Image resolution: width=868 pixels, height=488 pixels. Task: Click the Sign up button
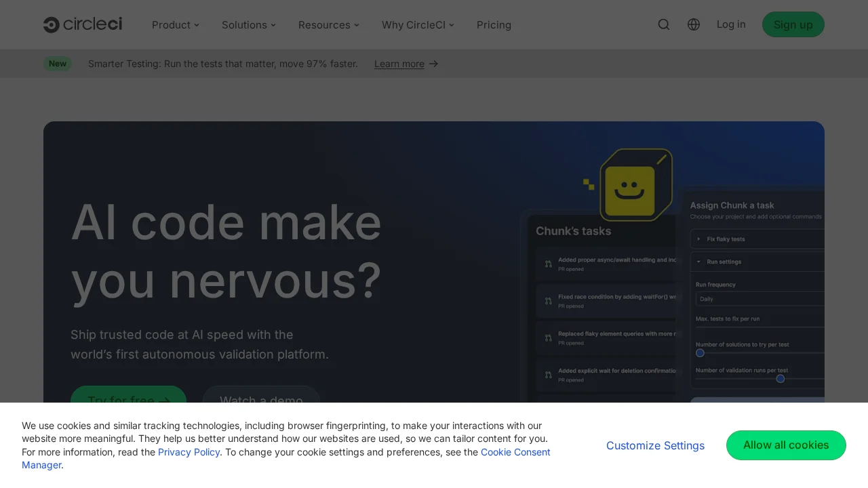(x=793, y=24)
